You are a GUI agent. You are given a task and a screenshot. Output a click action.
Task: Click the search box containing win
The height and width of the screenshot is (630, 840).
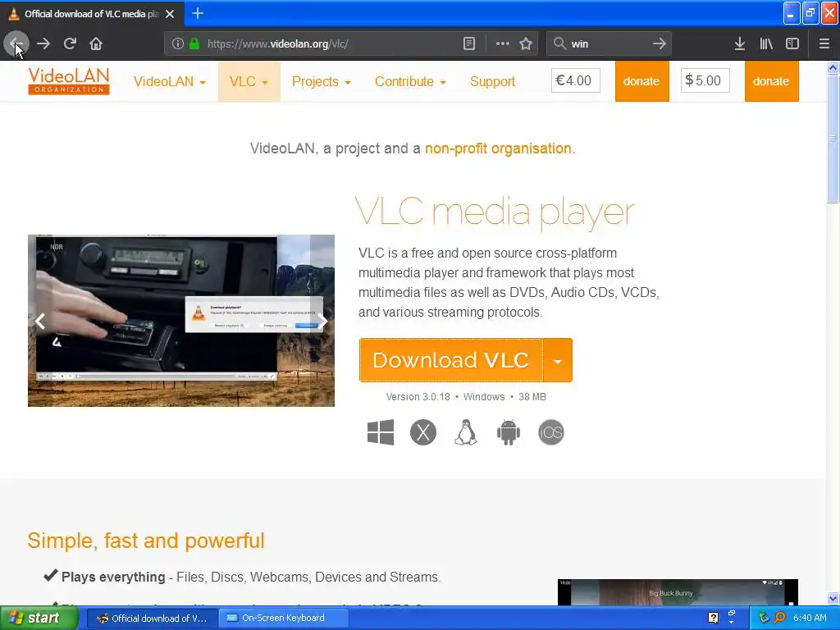pyautogui.click(x=609, y=43)
